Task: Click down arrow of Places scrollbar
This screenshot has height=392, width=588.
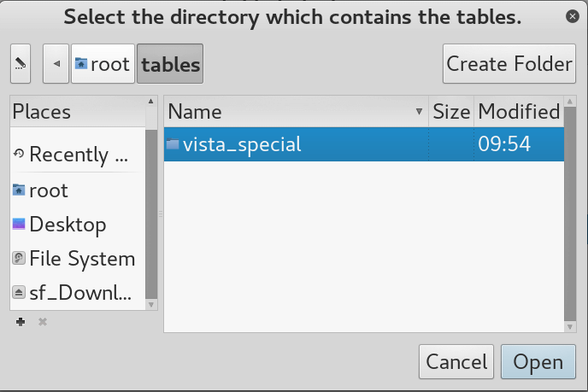Action: coord(151,304)
